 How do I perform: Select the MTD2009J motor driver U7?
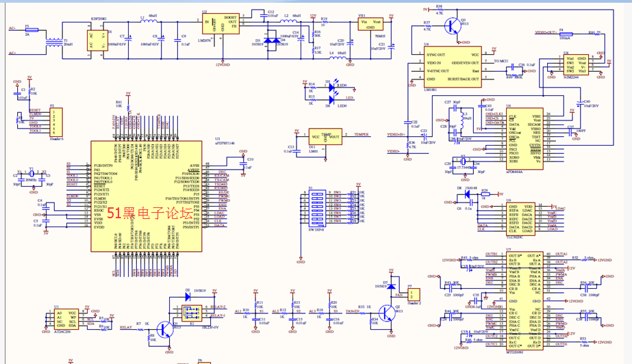(524, 301)
